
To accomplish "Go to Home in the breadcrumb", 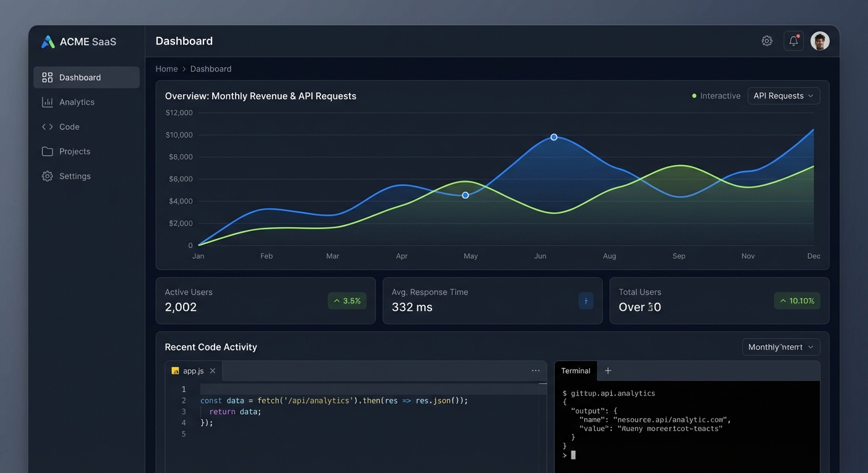I will (166, 69).
